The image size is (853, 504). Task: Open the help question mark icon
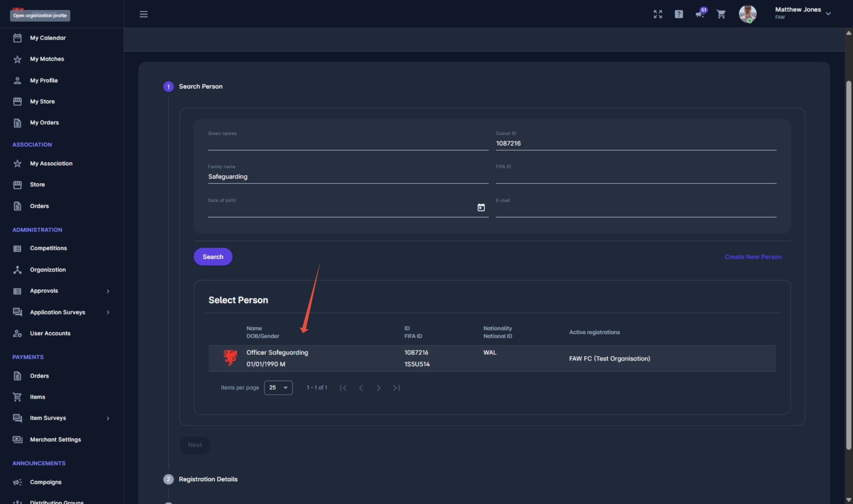679,14
